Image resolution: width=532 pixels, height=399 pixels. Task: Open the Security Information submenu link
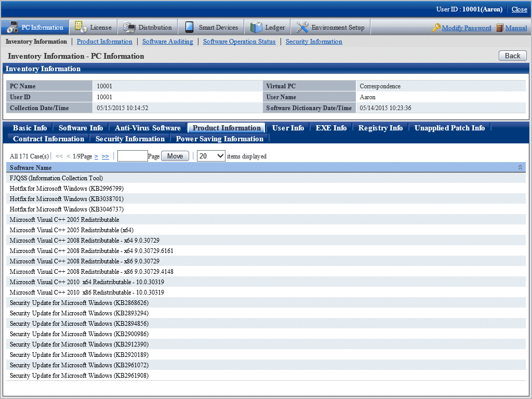[x=314, y=42]
